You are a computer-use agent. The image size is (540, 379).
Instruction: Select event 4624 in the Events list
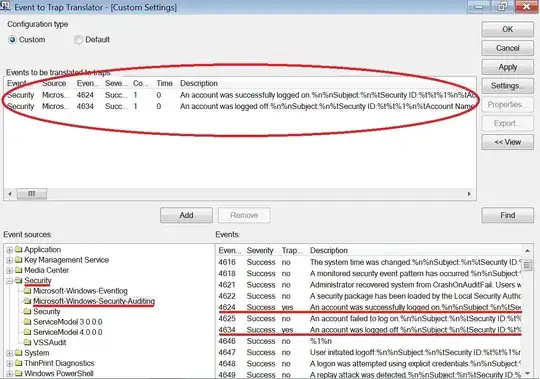[x=369, y=307]
